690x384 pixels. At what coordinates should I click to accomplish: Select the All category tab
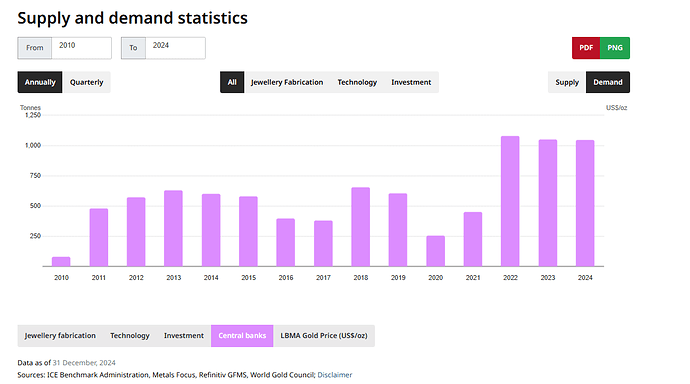(x=232, y=82)
